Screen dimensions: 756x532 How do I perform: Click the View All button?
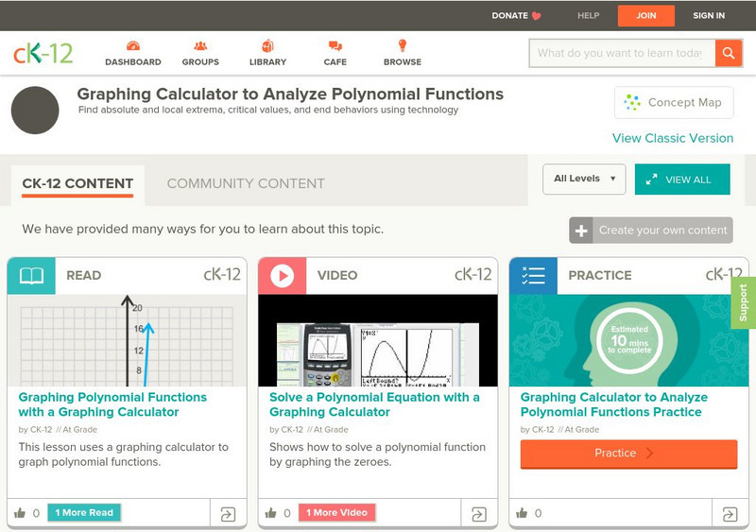(x=682, y=180)
